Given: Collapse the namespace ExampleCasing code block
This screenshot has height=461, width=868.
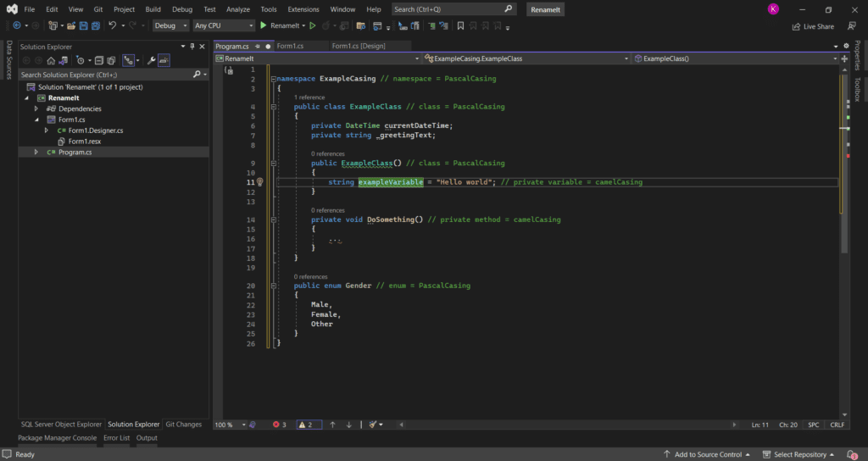Looking at the screenshot, I should point(273,79).
